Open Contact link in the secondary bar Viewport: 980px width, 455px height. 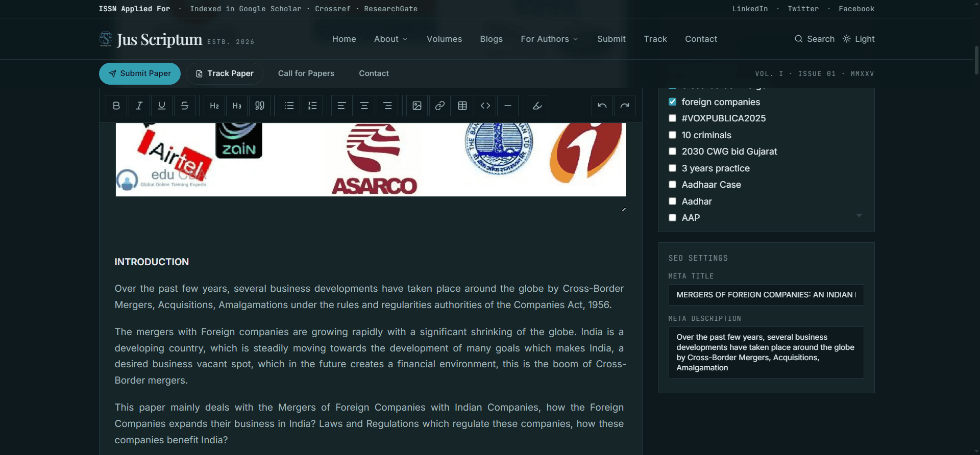click(374, 73)
